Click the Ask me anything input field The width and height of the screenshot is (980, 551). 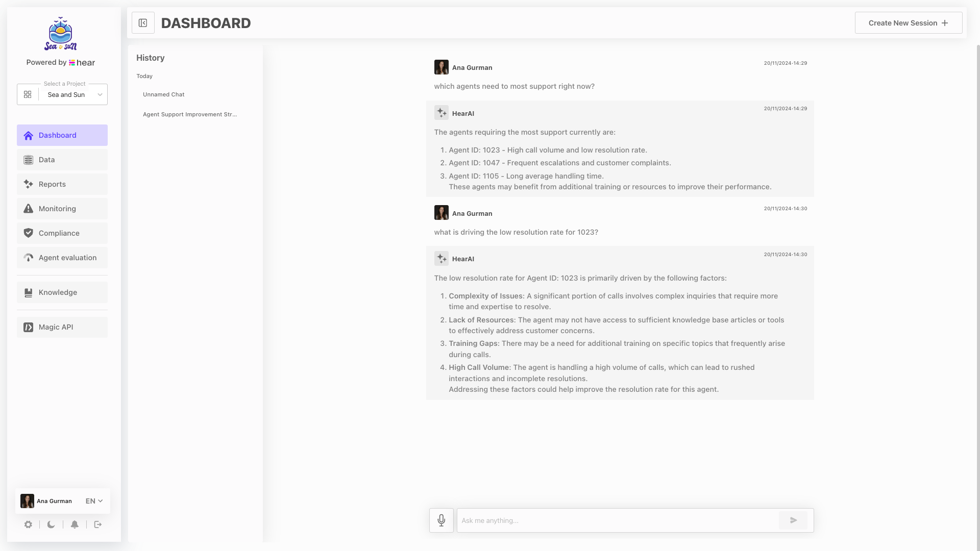coord(618,520)
